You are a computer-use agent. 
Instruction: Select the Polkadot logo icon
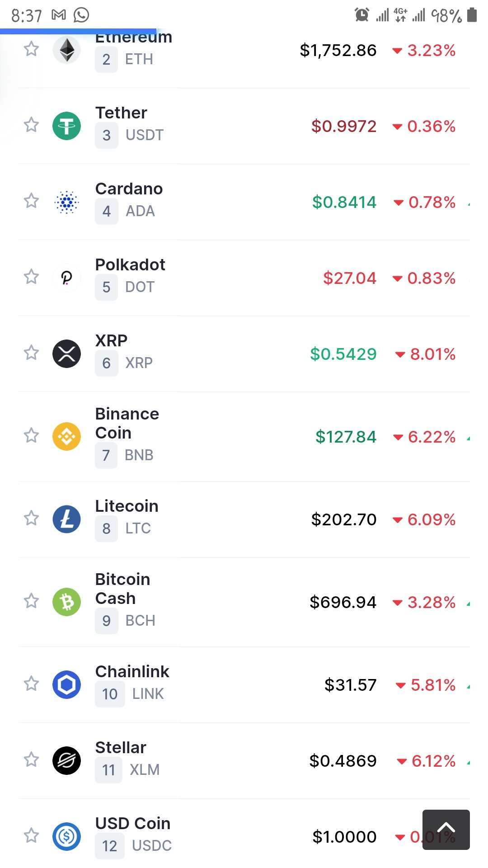[x=67, y=278]
